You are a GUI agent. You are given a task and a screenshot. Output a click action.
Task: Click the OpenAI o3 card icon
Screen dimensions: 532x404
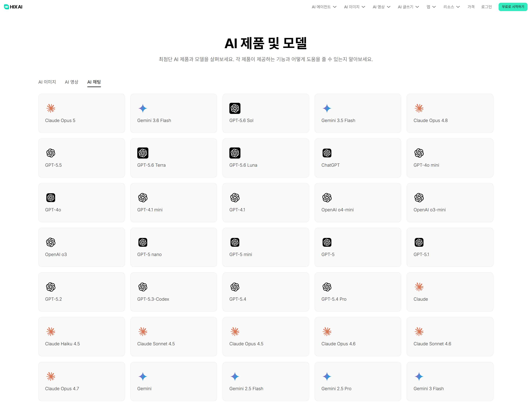[51, 242]
